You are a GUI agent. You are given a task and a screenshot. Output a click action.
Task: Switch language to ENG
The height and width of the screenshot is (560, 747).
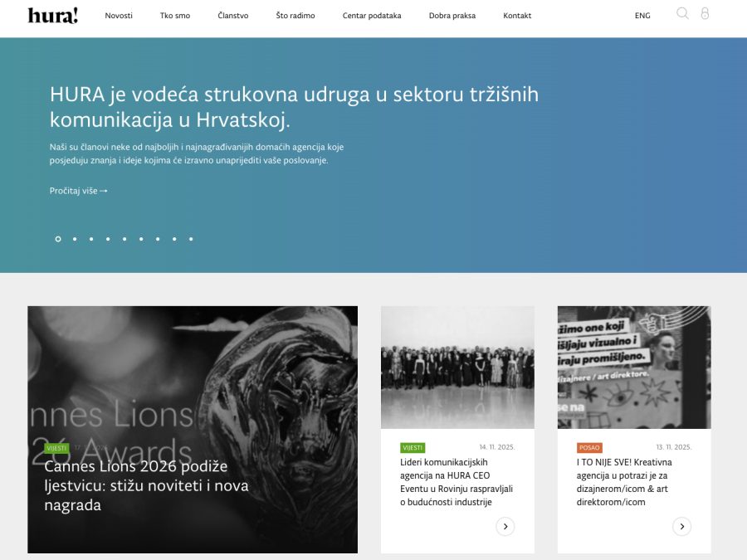[x=642, y=16]
